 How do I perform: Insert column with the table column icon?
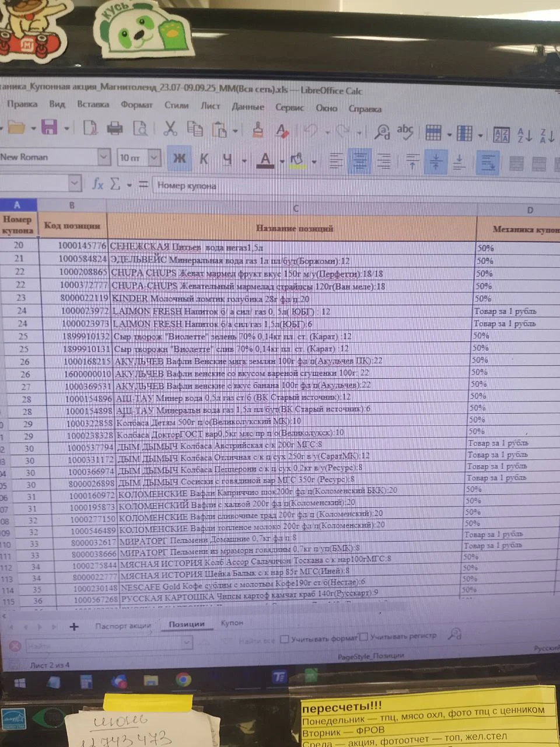point(464,134)
